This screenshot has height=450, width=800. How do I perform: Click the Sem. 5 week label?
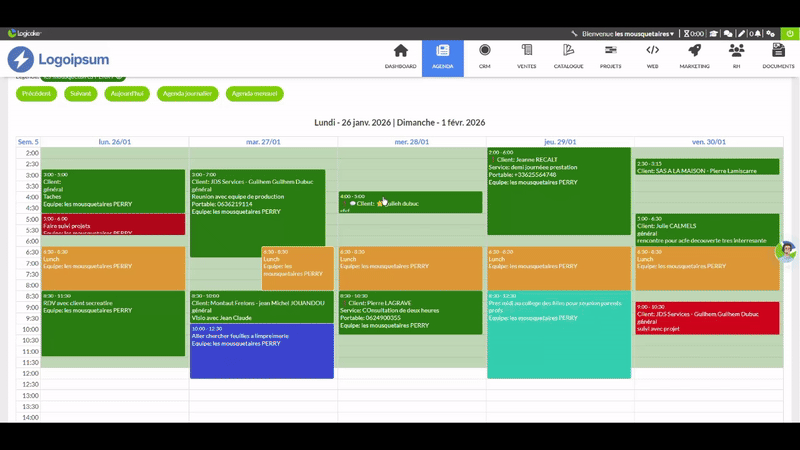(28, 142)
